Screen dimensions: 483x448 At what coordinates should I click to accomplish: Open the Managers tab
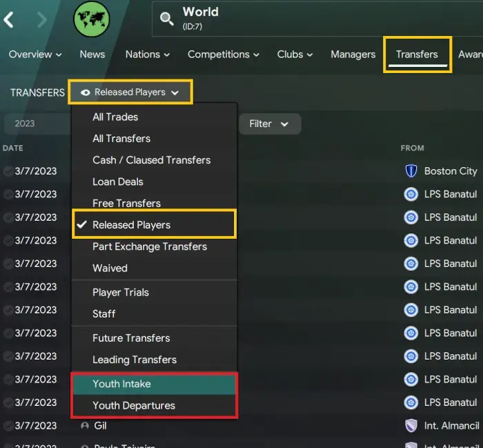[x=353, y=55]
